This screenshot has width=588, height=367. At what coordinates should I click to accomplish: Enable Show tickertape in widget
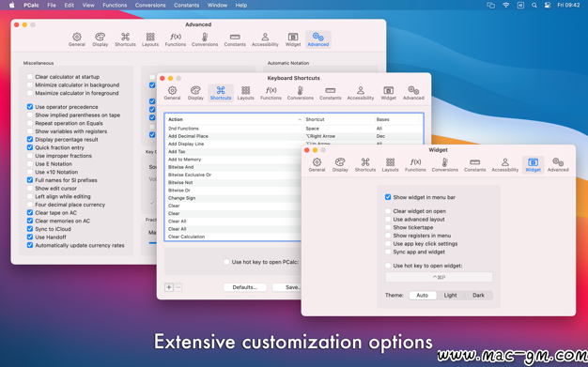388,227
